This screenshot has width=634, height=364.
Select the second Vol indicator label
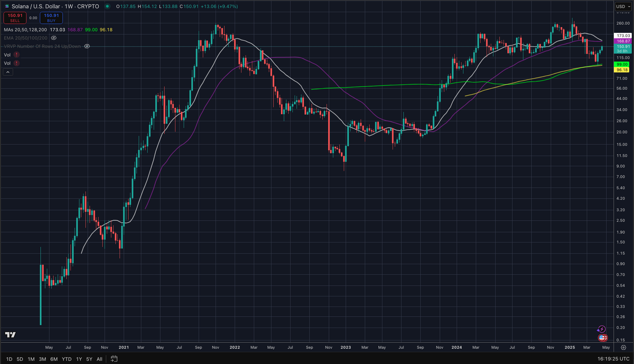tap(8, 63)
